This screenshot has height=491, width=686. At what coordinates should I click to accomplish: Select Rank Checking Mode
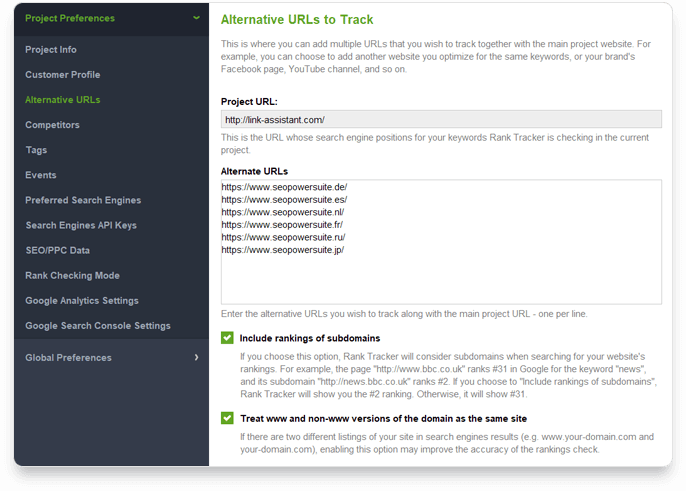(x=72, y=276)
